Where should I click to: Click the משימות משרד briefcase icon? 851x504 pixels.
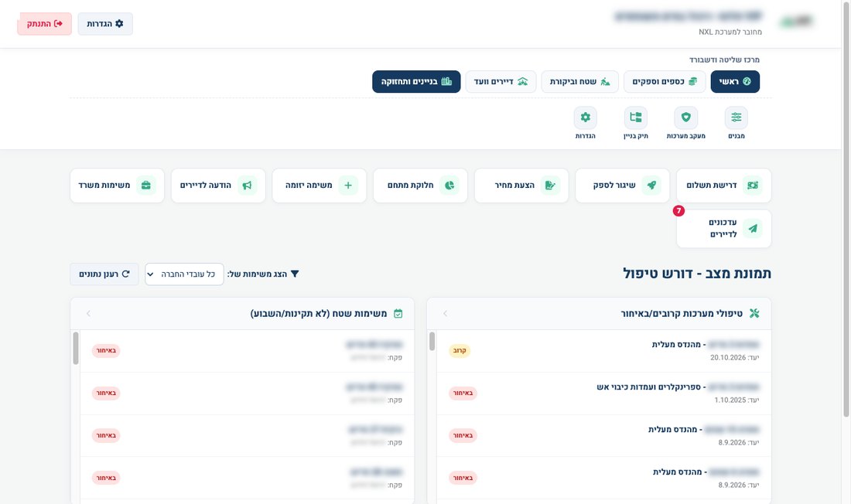pos(146,185)
